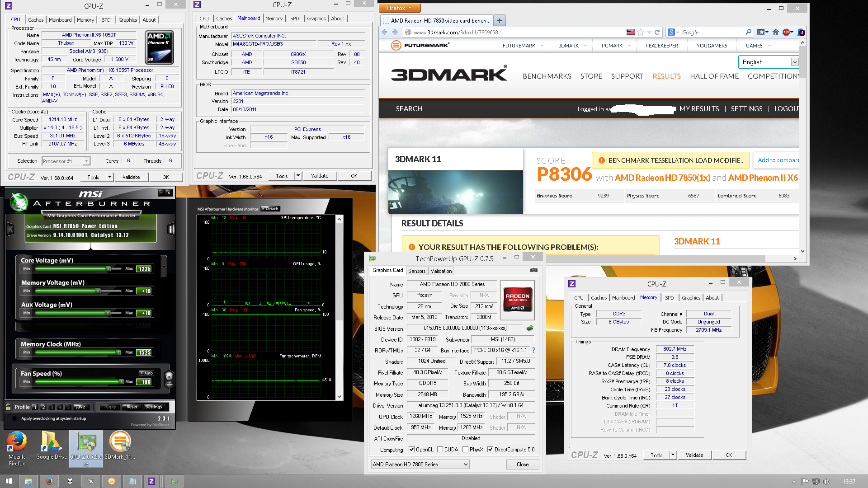Open the Google search engine dropdown
This screenshot has height=488, width=868.
click(673, 32)
